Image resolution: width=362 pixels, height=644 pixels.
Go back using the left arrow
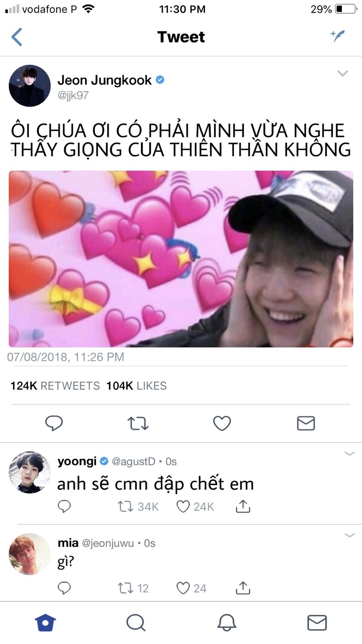click(x=17, y=37)
